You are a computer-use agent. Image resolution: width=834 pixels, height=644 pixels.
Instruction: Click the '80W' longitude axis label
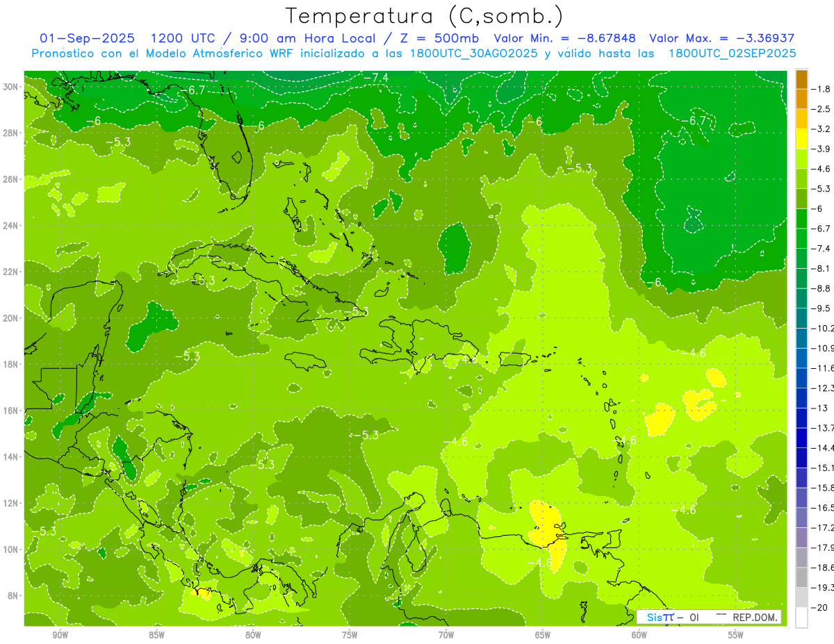253,635
